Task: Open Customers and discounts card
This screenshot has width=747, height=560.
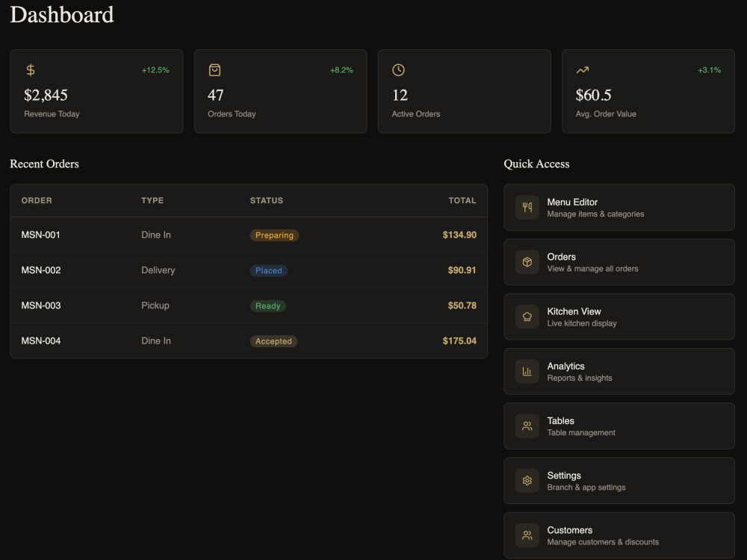Action: (x=619, y=535)
